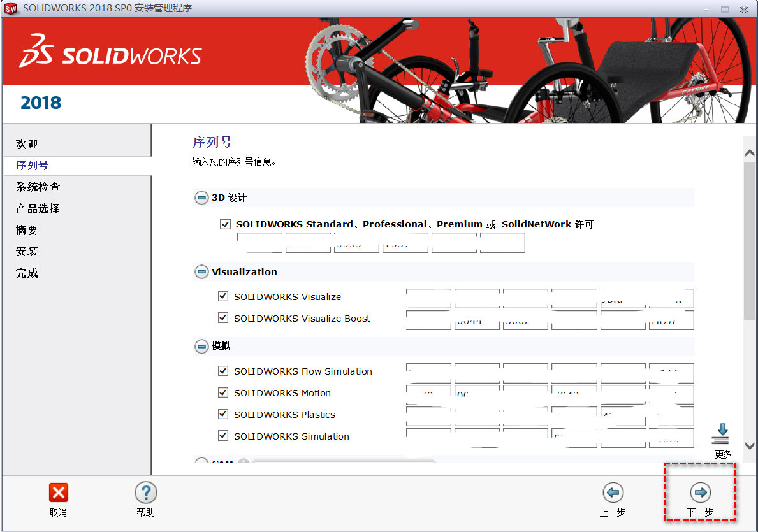Click the SW app icon in title bar
The height and width of the screenshot is (532, 758).
tap(11, 8)
